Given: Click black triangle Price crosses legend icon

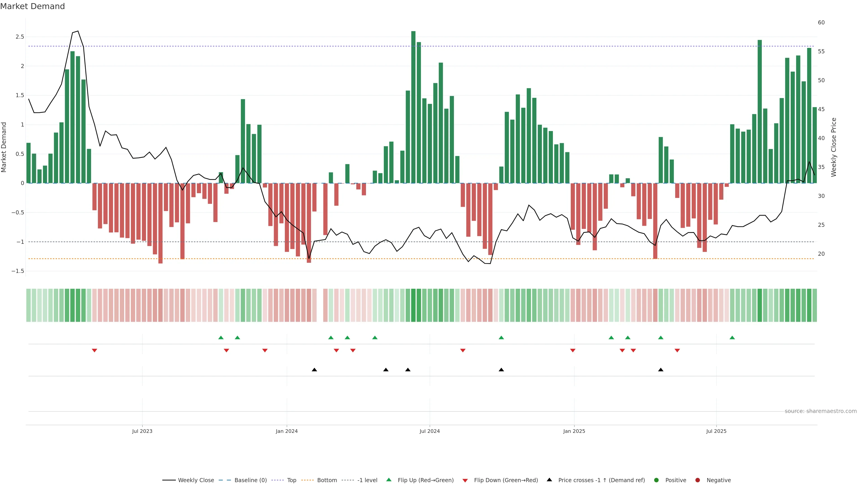Looking at the screenshot, I should tap(549, 480).
